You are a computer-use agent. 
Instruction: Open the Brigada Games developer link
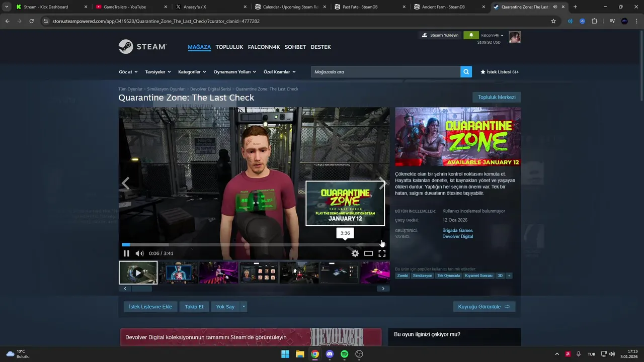pyautogui.click(x=457, y=230)
